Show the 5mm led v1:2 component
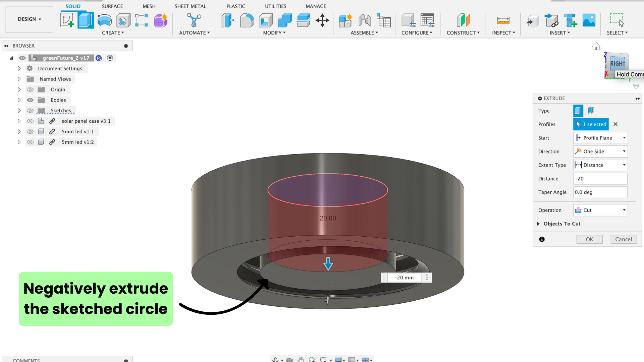This screenshot has height=362, width=644. [30, 142]
